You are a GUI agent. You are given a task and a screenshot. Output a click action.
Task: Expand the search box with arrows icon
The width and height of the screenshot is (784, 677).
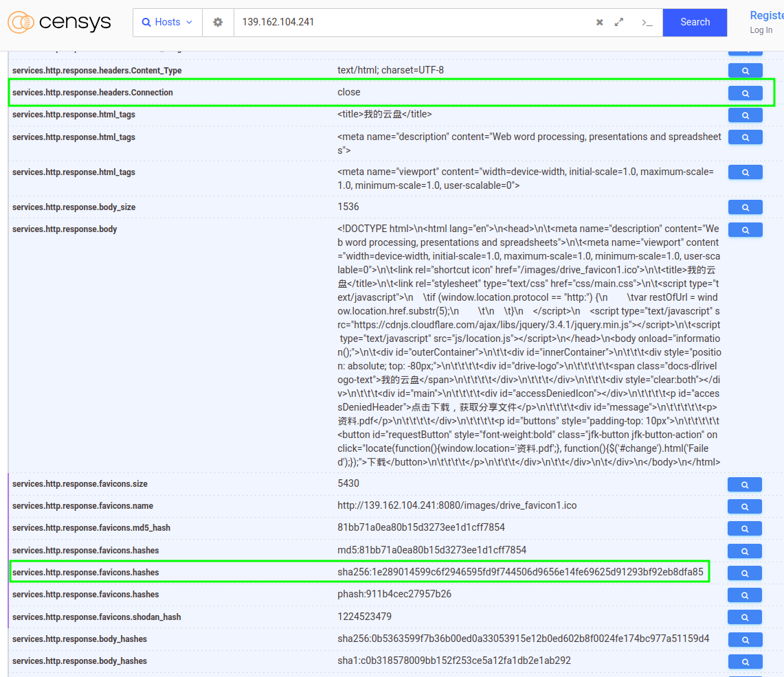click(x=619, y=22)
